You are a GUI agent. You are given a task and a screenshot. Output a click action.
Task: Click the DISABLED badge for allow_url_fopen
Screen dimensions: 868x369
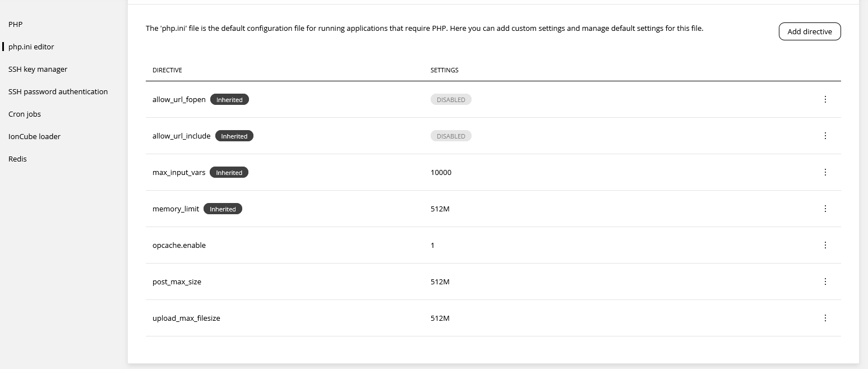[x=451, y=99]
